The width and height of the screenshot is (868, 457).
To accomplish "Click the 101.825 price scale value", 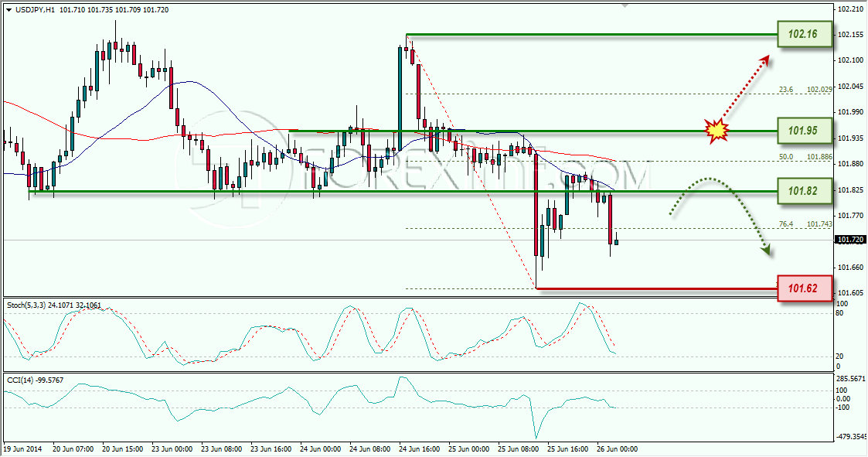I will click(851, 190).
